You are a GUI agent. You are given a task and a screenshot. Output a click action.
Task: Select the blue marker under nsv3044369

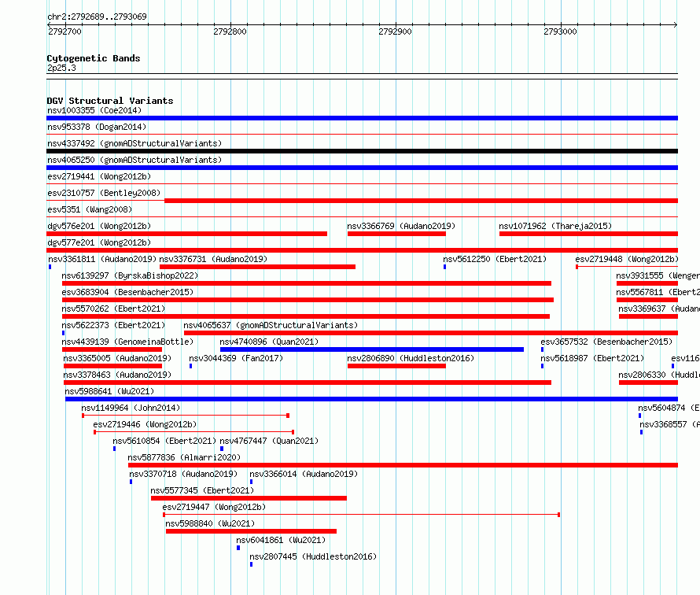point(190,366)
